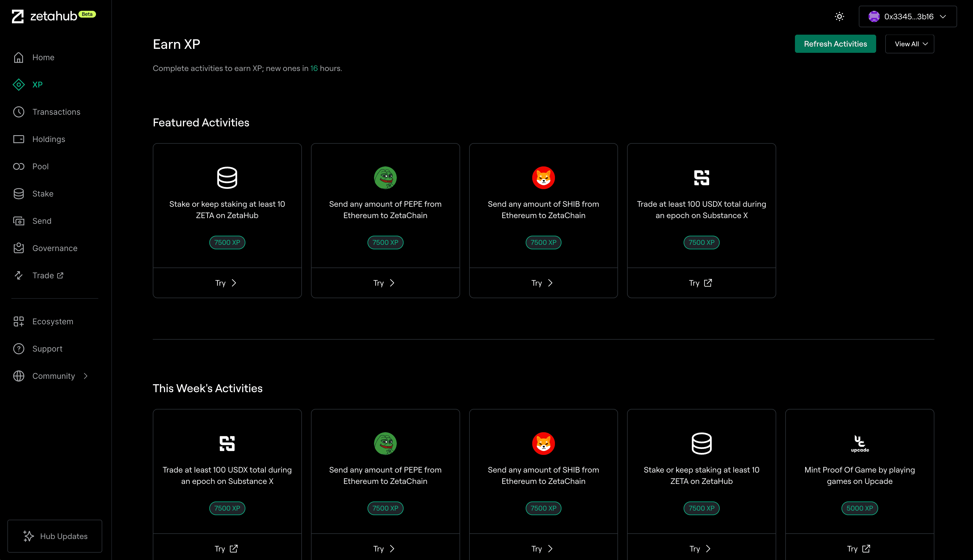Click the Substance X trade icon

pyautogui.click(x=701, y=178)
